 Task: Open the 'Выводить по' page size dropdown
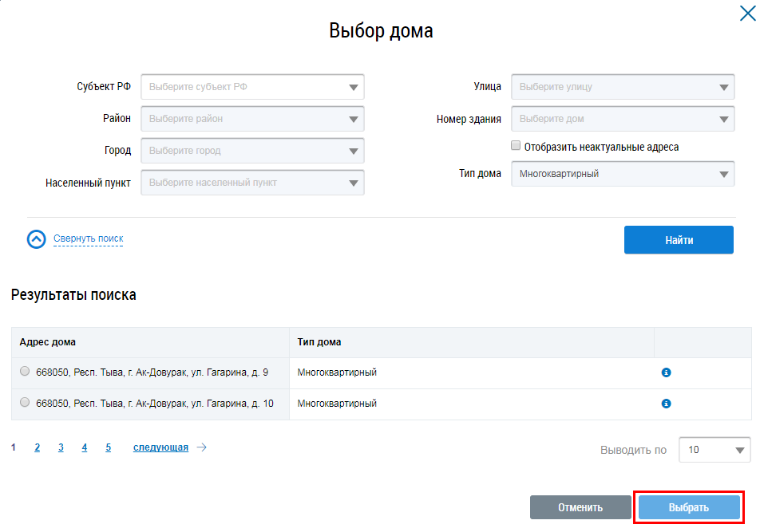pos(714,450)
